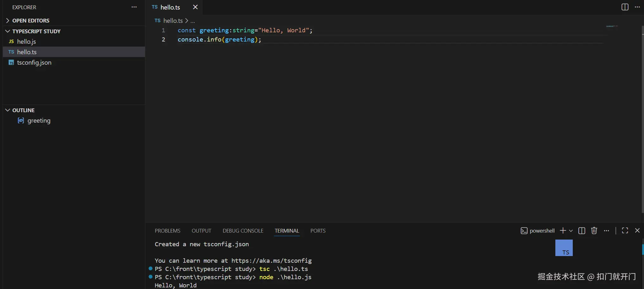Click the blue command decoration dot beside tsc
The height and width of the screenshot is (289, 644).
pyautogui.click(x=150, y=268)
